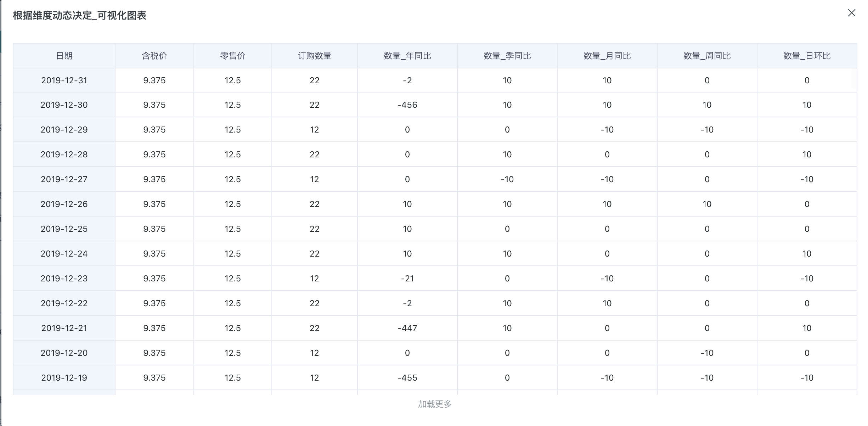Click the 数量_年同比 column header
The width and height of the screenshot is (868, 426).
click(x=407, y=56)
